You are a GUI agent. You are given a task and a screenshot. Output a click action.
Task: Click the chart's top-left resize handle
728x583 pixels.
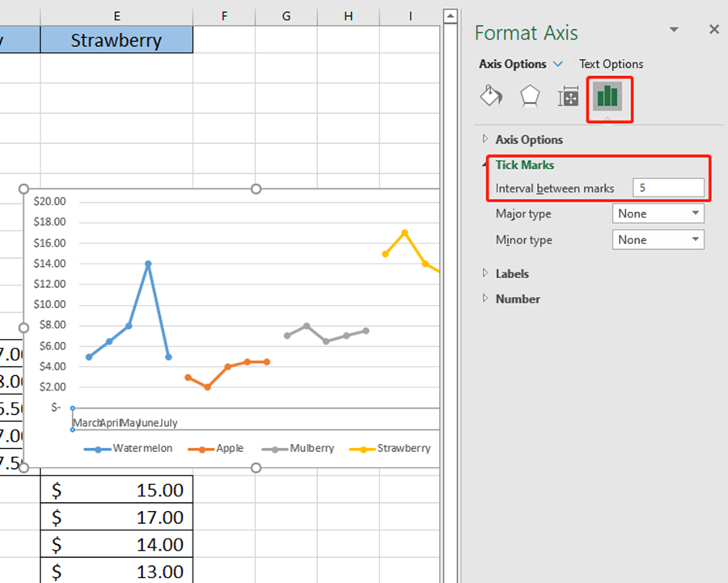pyautogui.click(x=23, y=189)
